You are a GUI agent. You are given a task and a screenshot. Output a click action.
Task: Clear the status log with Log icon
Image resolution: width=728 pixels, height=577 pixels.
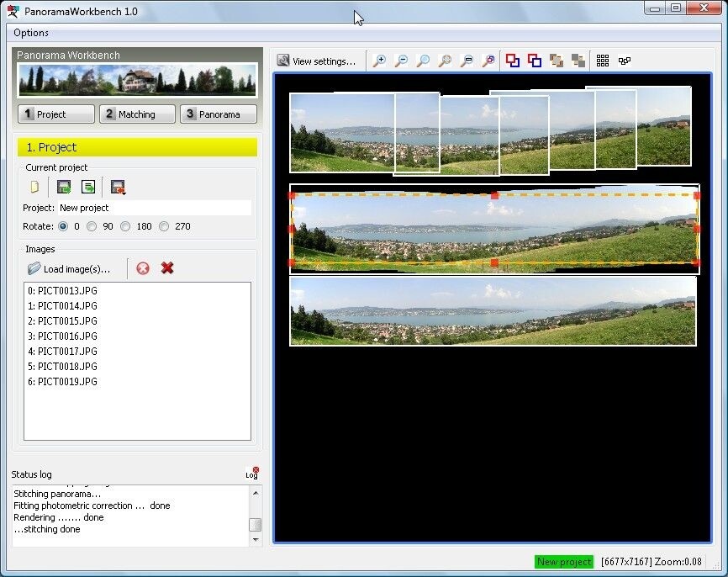point(252,473)
